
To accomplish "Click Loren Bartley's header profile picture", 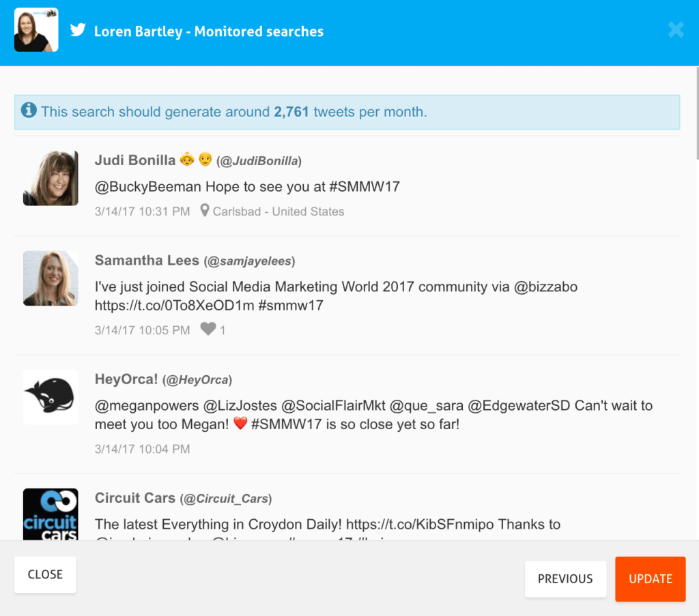I will (x=36, y=30).
